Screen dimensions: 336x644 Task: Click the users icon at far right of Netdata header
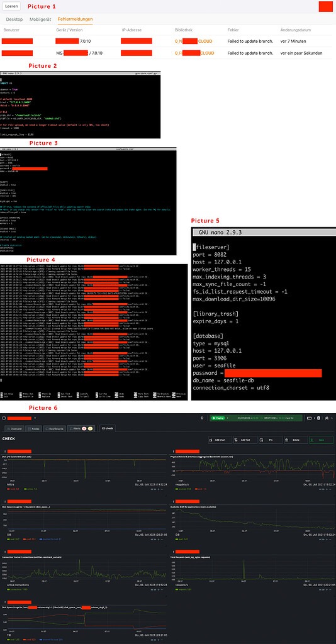coord(328,418)
